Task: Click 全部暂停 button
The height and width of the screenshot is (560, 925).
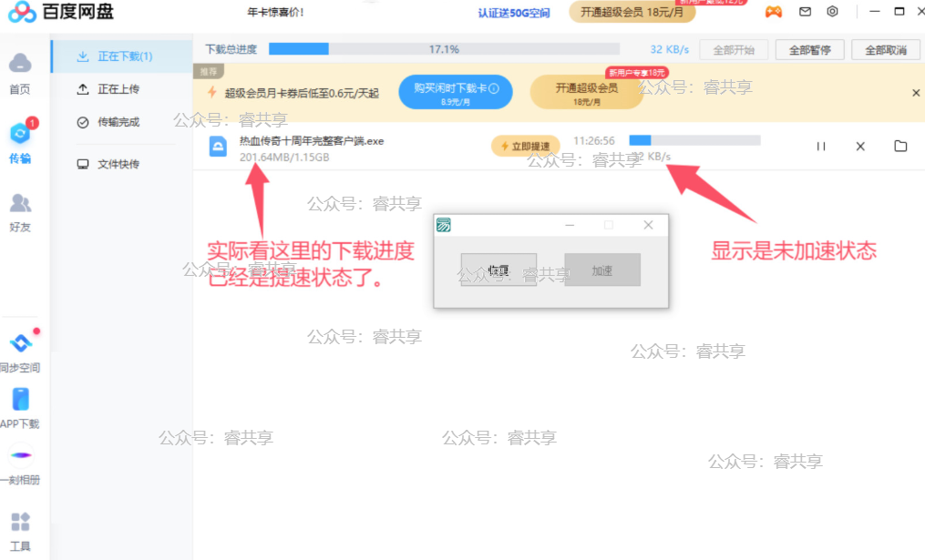Action: click(809, 50)
